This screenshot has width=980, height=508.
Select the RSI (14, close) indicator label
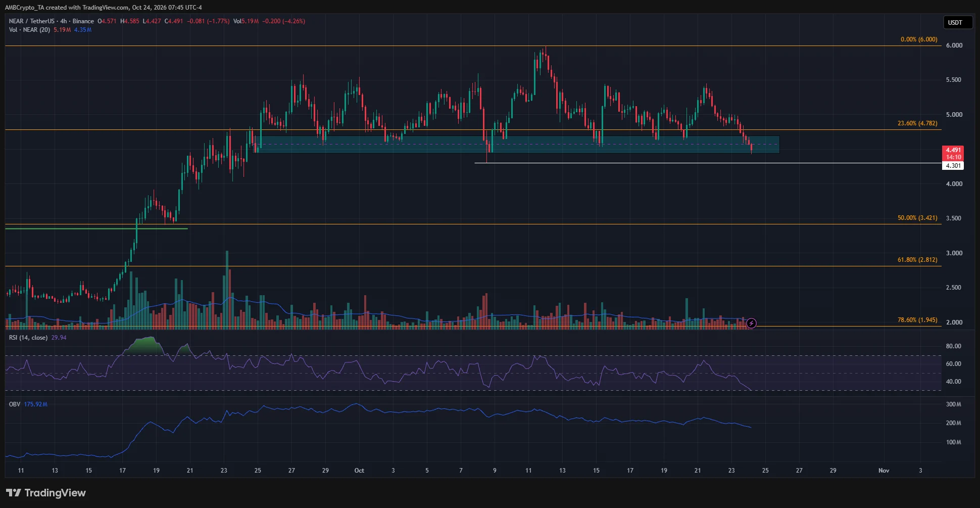pyautogui.click(x=28, y=338)
